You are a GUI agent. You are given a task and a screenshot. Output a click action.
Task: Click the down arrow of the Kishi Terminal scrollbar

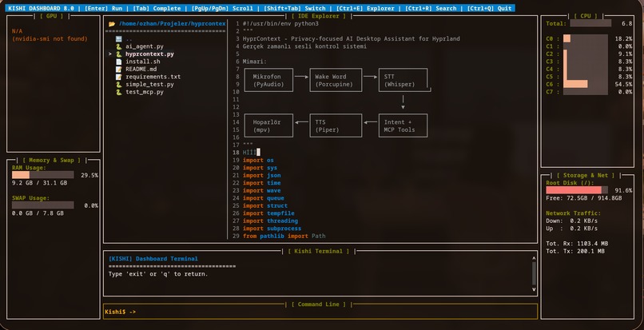click(x=534, y=289)
